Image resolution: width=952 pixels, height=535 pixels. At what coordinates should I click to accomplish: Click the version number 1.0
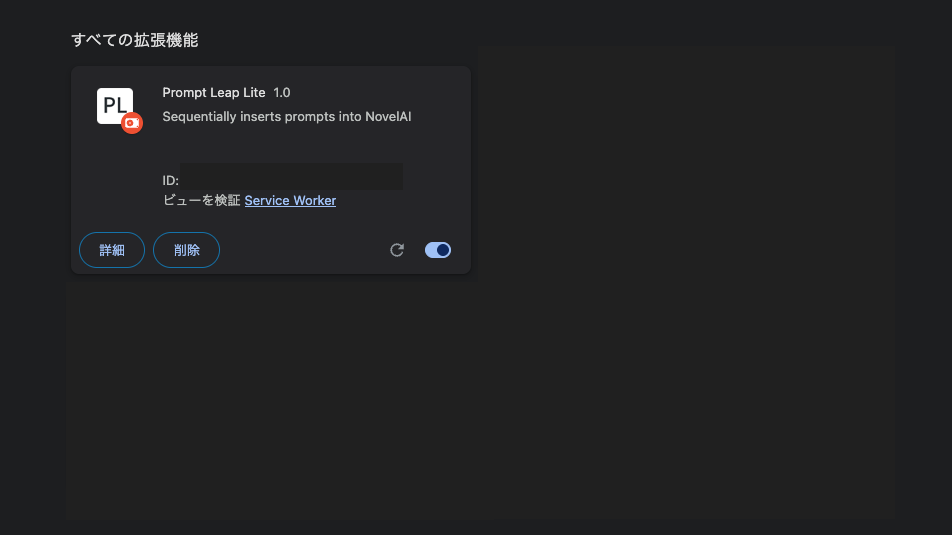[282, 92]
